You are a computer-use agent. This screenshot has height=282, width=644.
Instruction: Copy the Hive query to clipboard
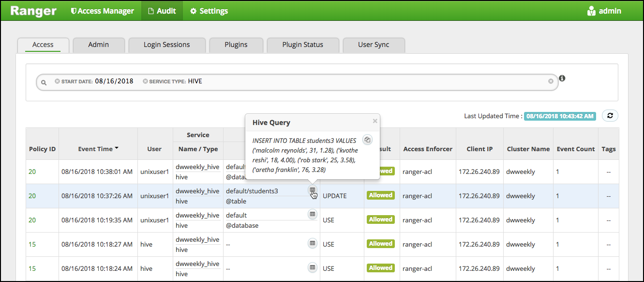point(367,140)
